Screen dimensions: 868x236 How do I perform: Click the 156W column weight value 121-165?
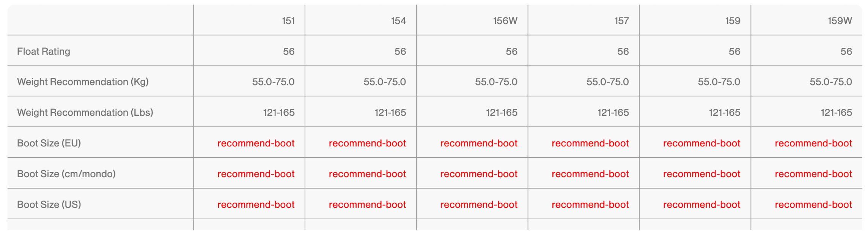(502, 113)
